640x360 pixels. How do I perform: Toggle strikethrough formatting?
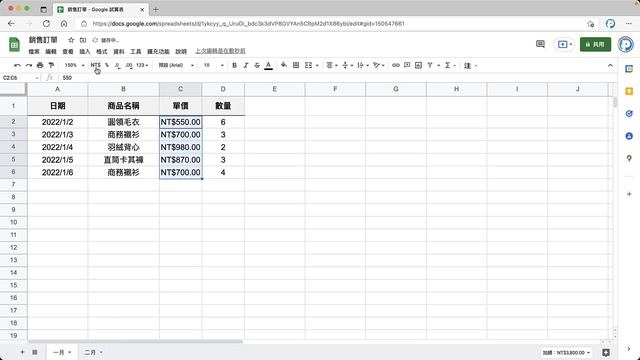pos(257,65)
